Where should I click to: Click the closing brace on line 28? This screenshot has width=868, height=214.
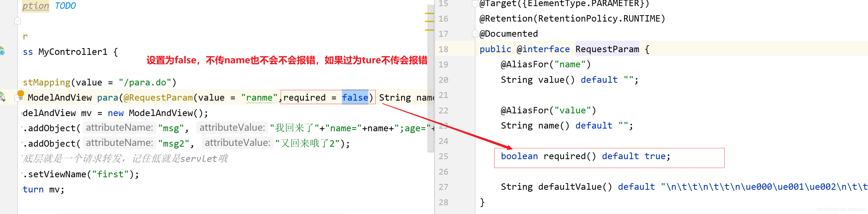coord(482,202)
